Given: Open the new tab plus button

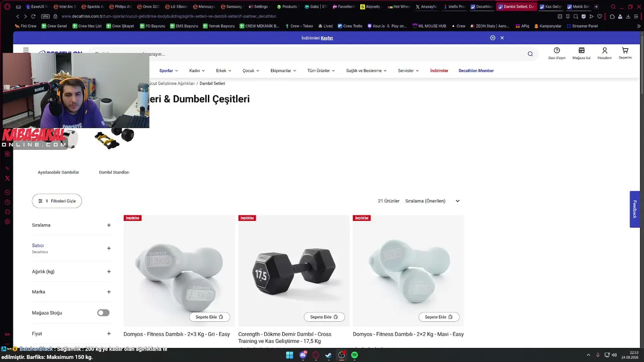Looking at the screenshot, I should click(x=596, y=7).
